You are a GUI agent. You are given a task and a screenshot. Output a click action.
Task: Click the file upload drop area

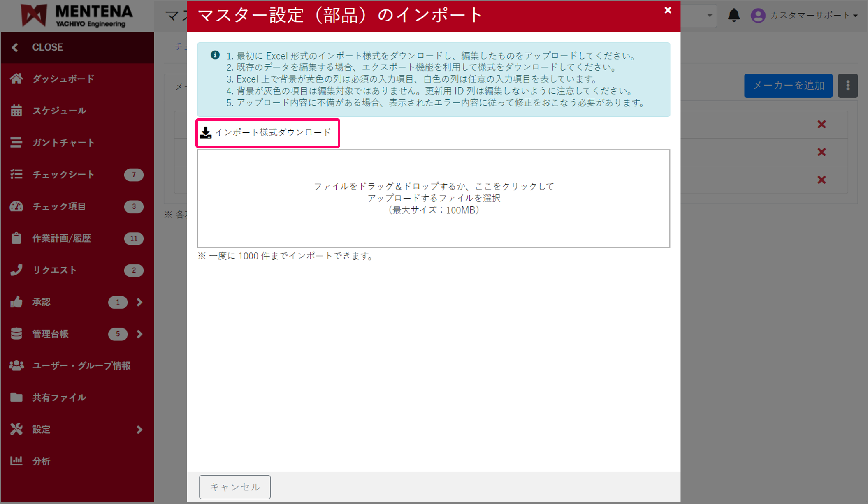click(433, 198)
